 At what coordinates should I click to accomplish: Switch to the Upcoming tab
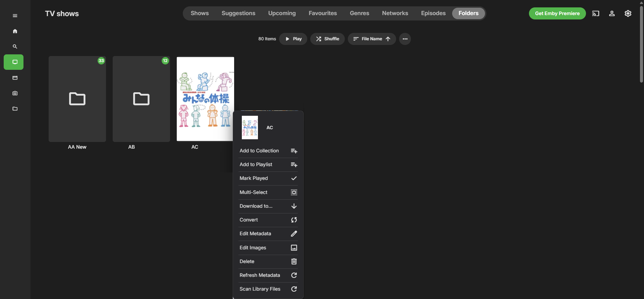click(282, 13)
